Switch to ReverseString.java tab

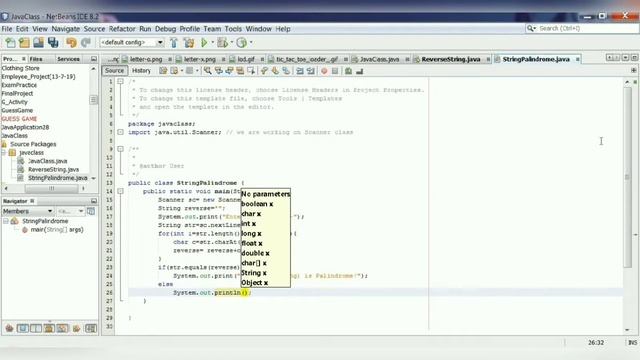[x=451, y=59]
